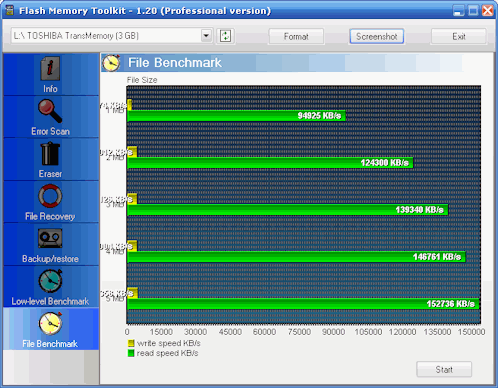Click the Low-level Benchmark sidebar label

50,301
